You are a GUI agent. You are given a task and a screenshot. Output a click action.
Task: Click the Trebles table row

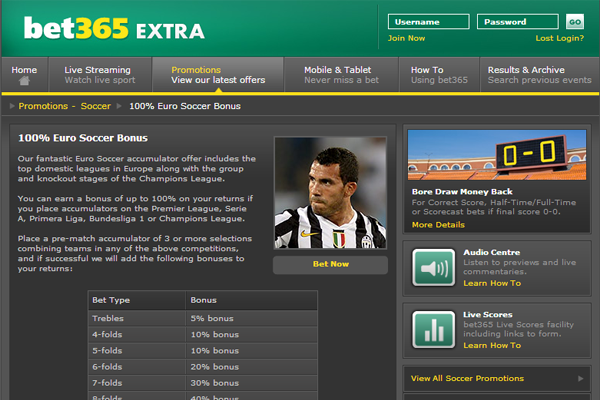[x=203, y=318]
